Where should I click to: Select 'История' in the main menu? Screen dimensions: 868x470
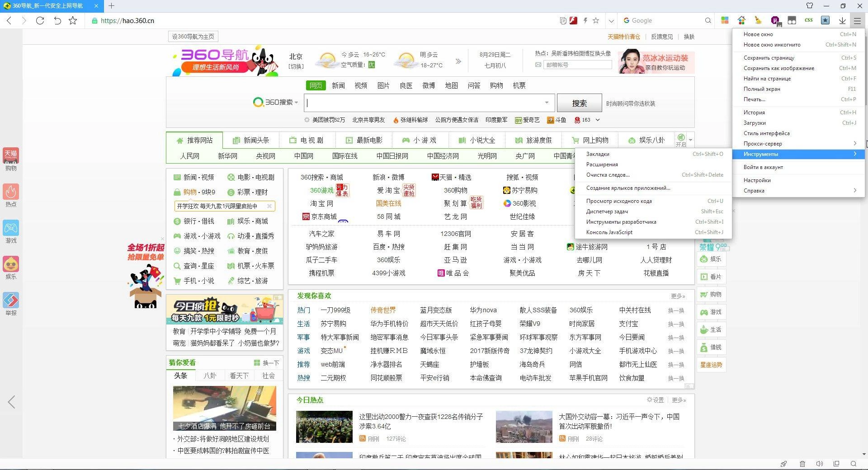pyautogui.click(x=799, y=113)
